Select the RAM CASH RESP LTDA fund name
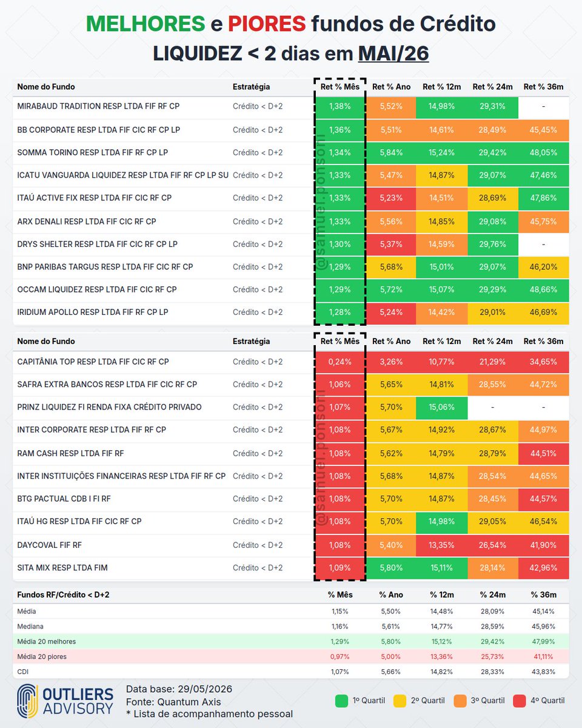 click(x=70, y=453)
